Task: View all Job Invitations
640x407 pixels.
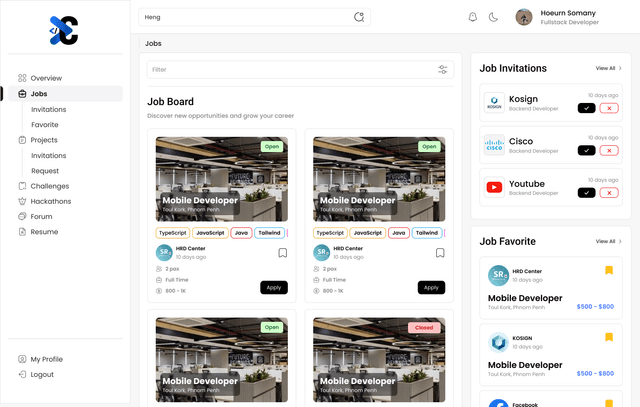Action: [609, 68]
